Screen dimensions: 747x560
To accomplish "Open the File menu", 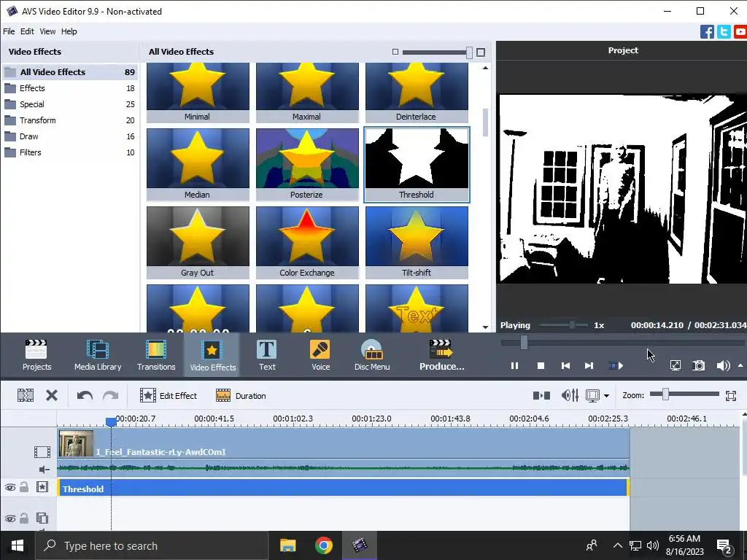I will (x=9, y=31).
